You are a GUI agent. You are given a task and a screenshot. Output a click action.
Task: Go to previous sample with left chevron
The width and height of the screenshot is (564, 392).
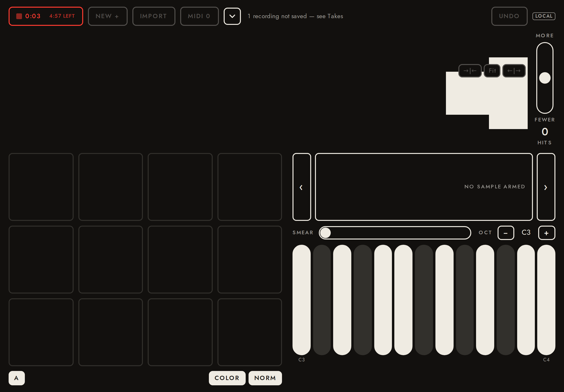pos(302,187)
